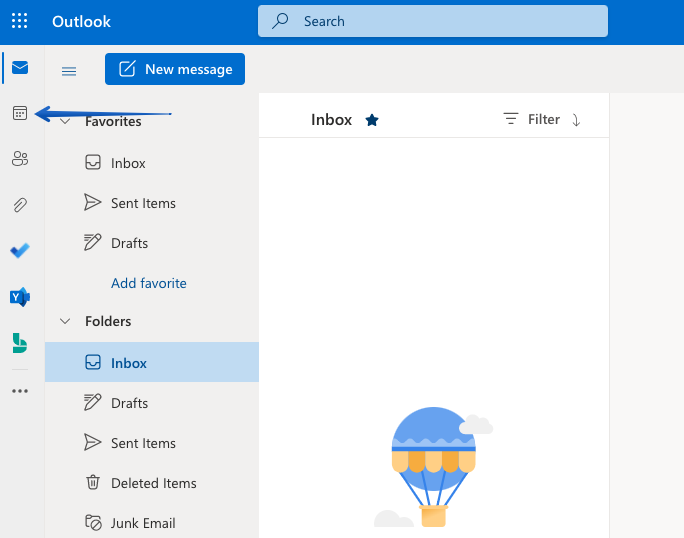Collapse the Folders section
Viewport: 684px width, 538px height.
point(66,321)
